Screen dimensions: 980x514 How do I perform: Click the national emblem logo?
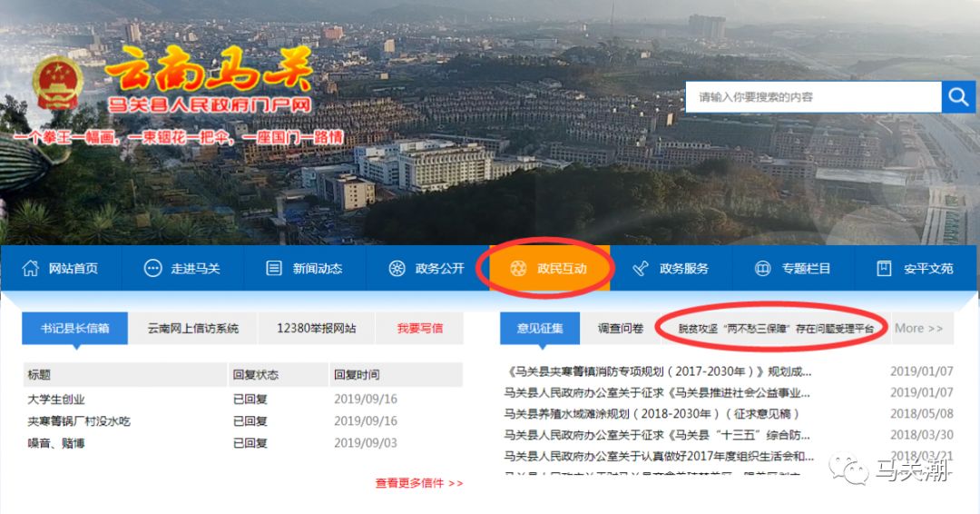point(56,88)
